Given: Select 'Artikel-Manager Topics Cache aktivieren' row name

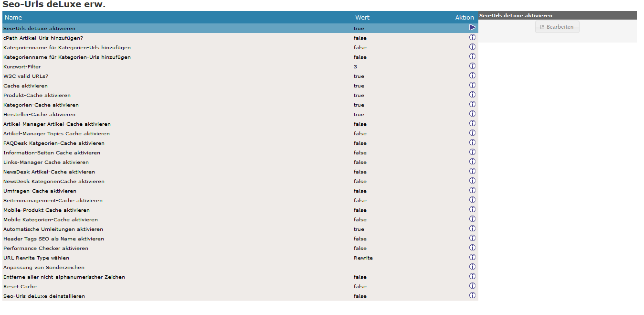Looking at the screenshot, I should pyautogui.click(x=56, y=134).
